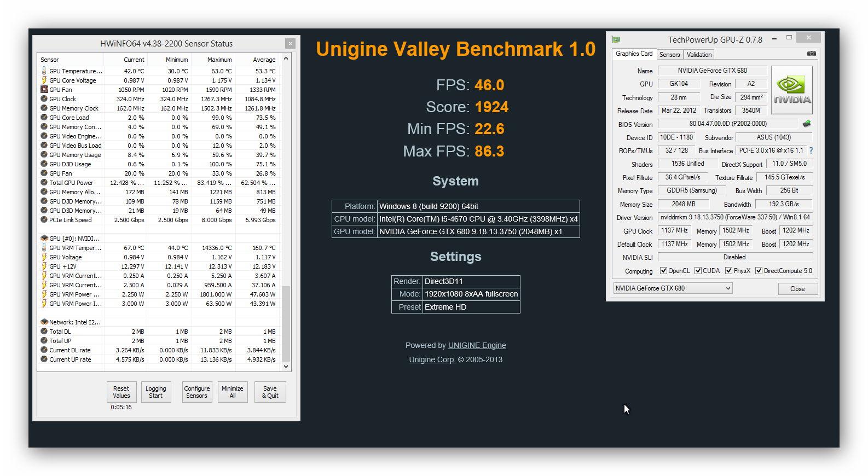Click the Min FPS value 22.6
Image resolution: width=868 pixels, height=476 pixels.
click(489, 129)
